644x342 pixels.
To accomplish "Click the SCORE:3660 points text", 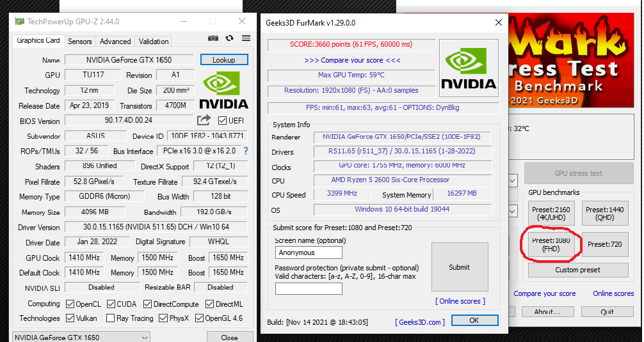I will 351,44.
